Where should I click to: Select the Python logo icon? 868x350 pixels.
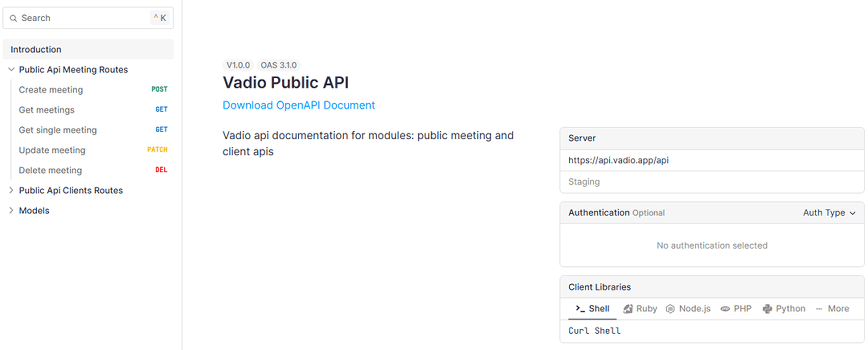pos(767,309)
